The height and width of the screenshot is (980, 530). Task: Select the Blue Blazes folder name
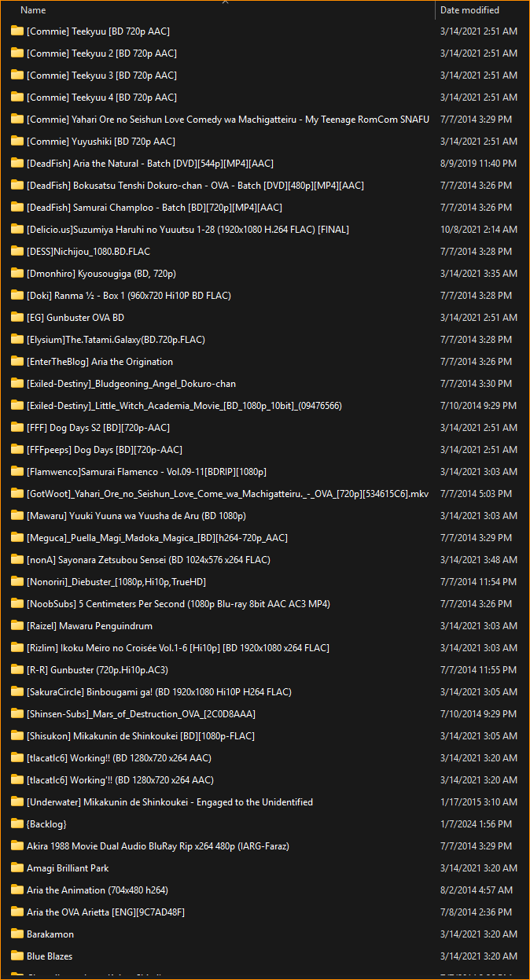click(x=50, y=956)
